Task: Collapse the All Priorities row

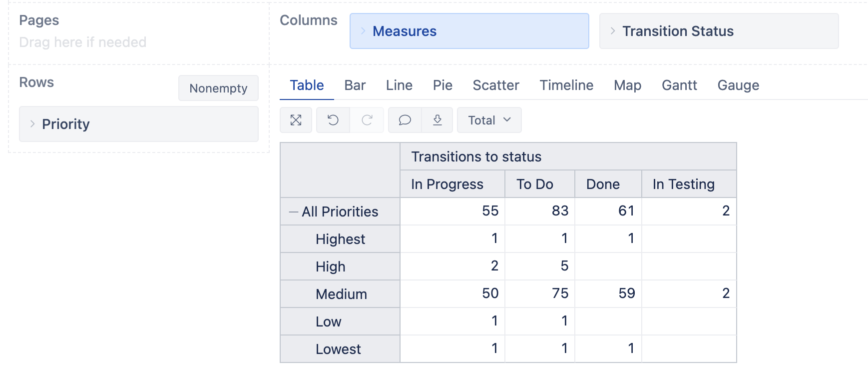Action: coord(293,212)
